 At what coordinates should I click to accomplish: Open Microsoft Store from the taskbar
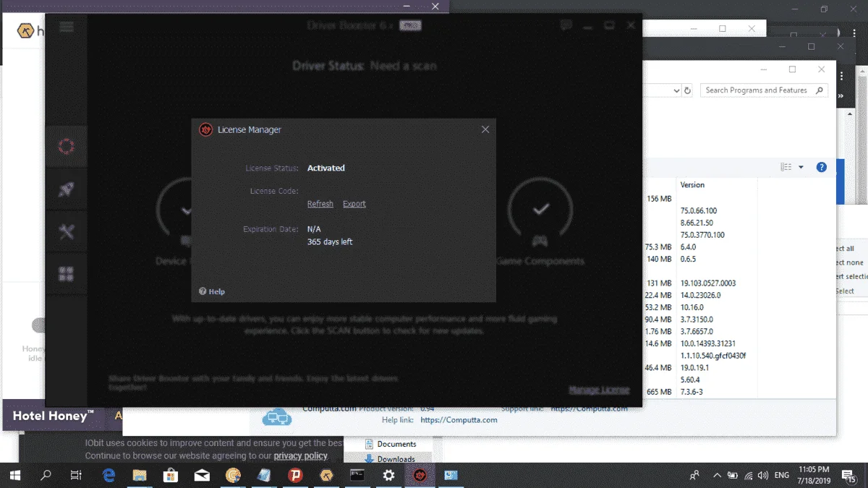171,476
